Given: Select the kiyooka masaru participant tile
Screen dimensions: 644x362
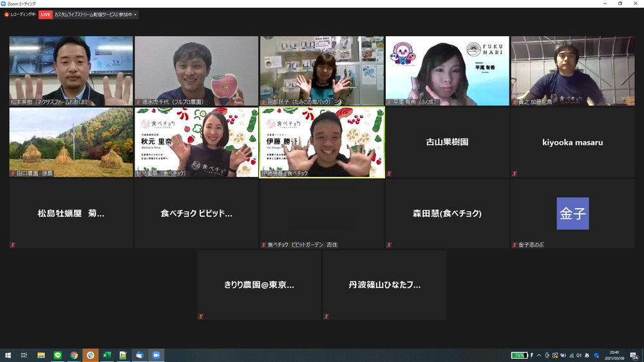Looking at the screenshot, I should 572,142.
